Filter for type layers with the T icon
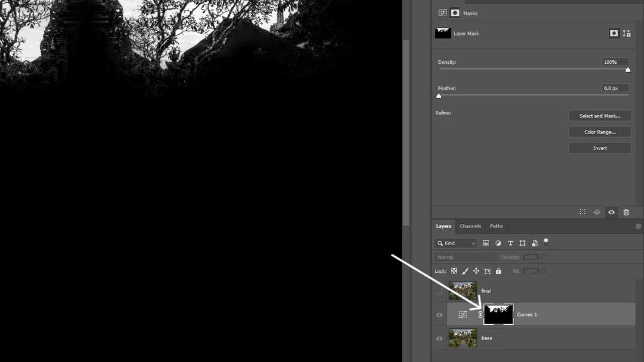644x362 pixels. [x=510, y=243]
